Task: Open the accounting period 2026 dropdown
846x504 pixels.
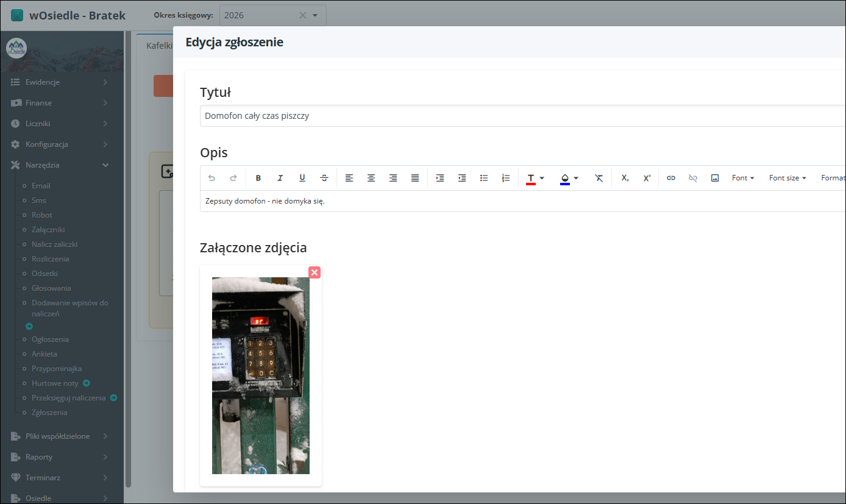Action: [x=315, y=15]
